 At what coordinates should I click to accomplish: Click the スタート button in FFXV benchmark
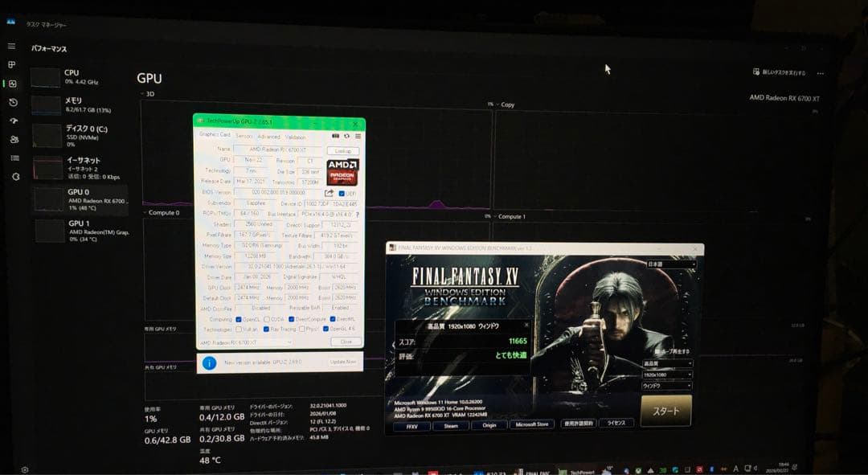[666, 411]
